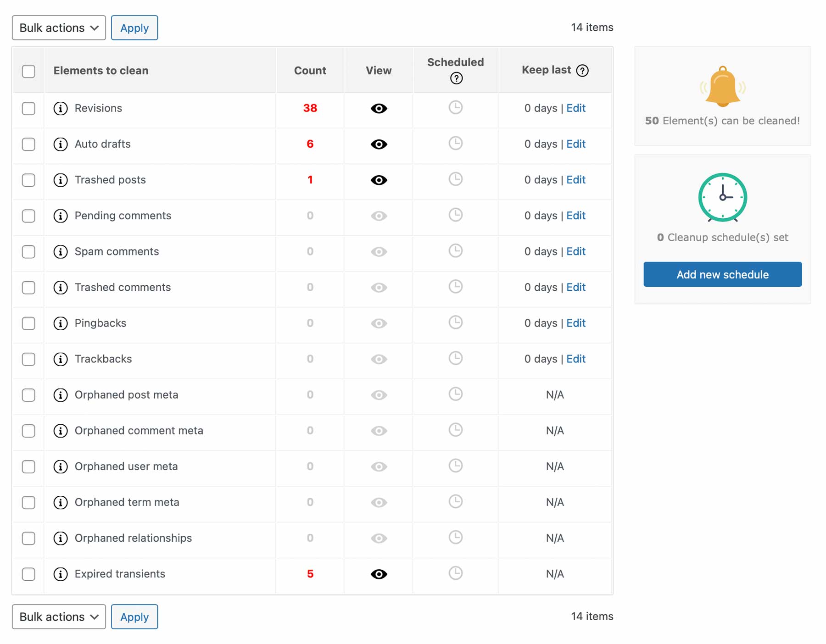The image size is (826, 644).
Task: Open info icon beside Orphaned post meta
Action: 60,395
